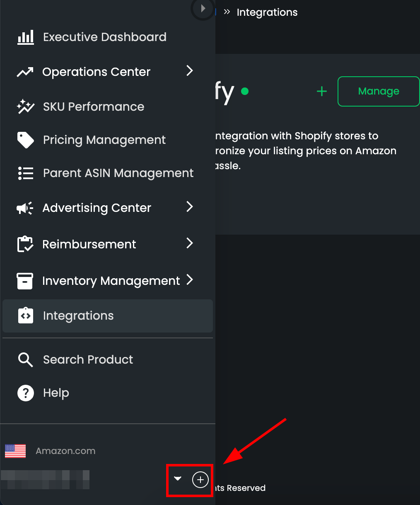
Task: Click the sidebar collapse arrow circle
Action: click(x=203, y=9)
